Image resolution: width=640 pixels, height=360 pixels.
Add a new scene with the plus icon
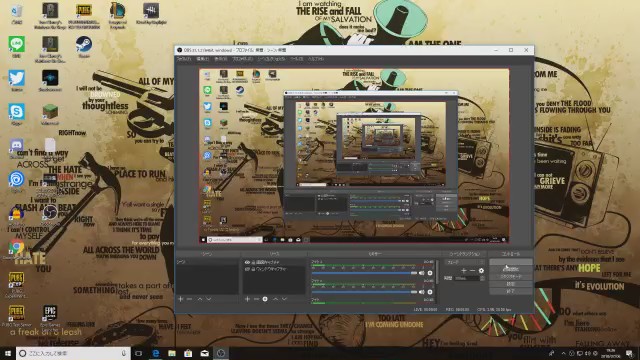180,299
